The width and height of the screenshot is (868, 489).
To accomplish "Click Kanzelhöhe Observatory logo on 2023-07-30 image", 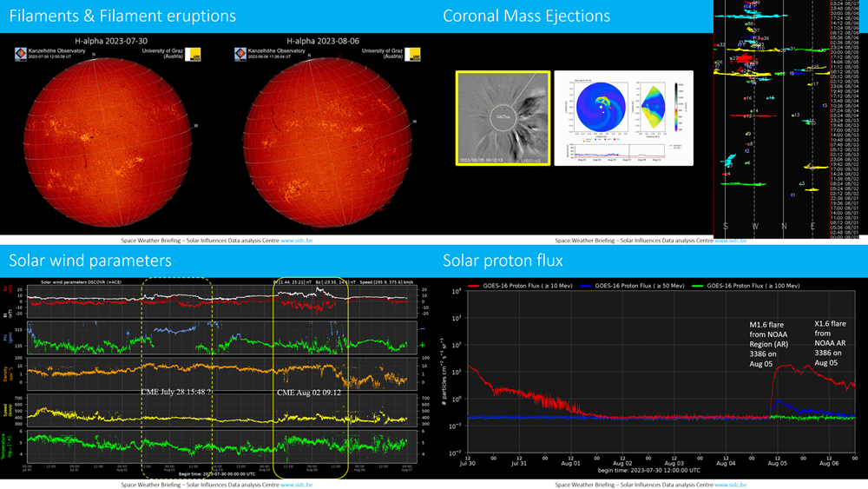I will click(x=18, y=54).
